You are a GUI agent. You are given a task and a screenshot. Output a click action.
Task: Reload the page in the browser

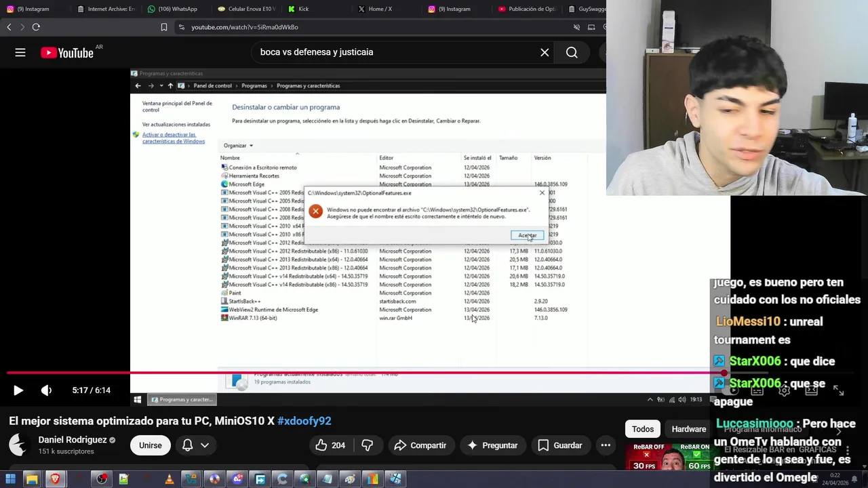[36, 27]
